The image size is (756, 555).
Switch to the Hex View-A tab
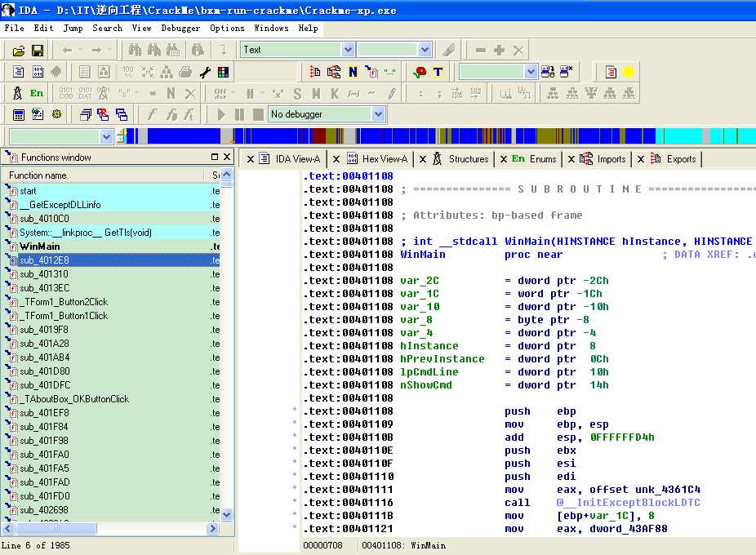click(377, 158)
